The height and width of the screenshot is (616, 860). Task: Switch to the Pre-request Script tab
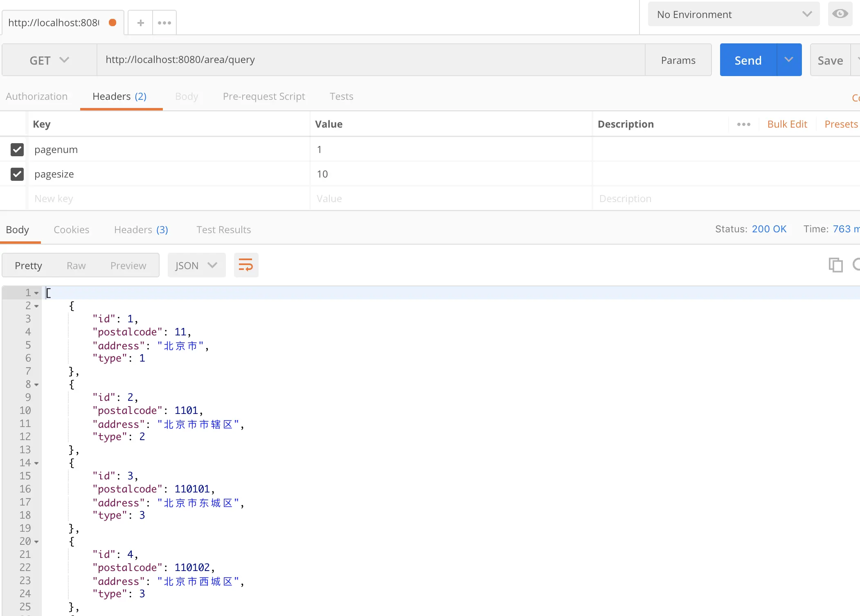coord(264,97)
